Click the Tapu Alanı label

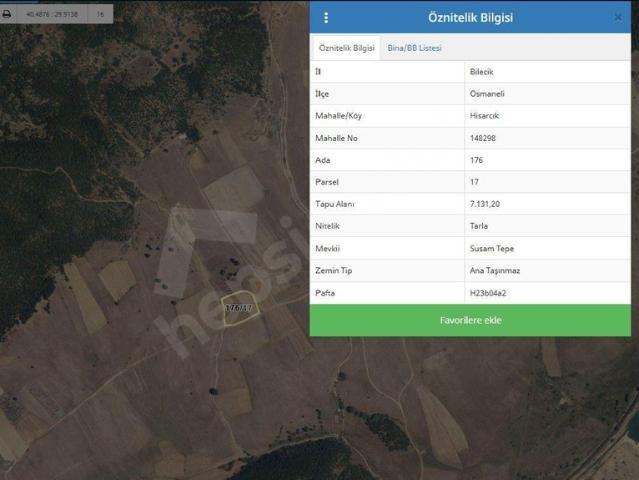pyautogui.click(x=335, y=204)
